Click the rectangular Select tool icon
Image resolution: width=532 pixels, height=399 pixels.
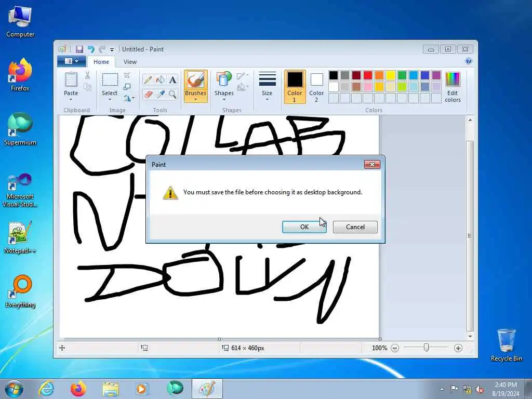[x=110, y=80]
